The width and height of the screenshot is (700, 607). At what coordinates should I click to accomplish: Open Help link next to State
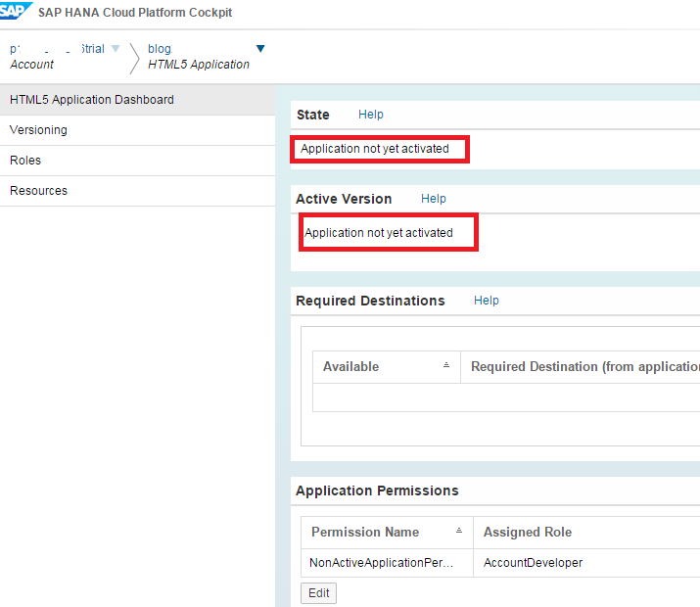(x=370, y=115)
